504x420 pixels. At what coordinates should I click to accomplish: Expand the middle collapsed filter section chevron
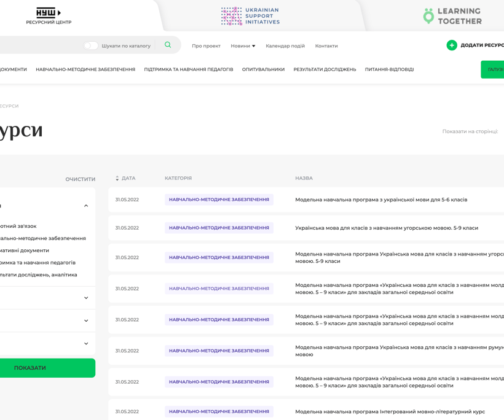coord(86,321)
